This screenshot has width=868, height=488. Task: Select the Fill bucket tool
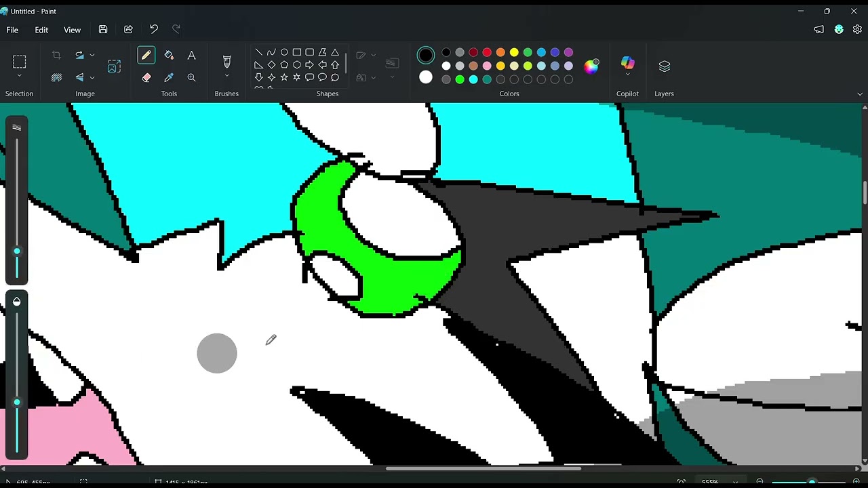pyautogui.click(x=169, y=55)
